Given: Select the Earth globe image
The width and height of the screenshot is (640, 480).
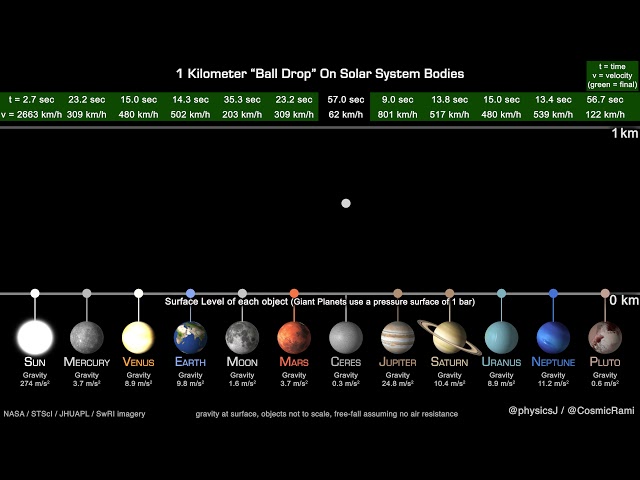Looking at the screenshot, I should 190,338.
